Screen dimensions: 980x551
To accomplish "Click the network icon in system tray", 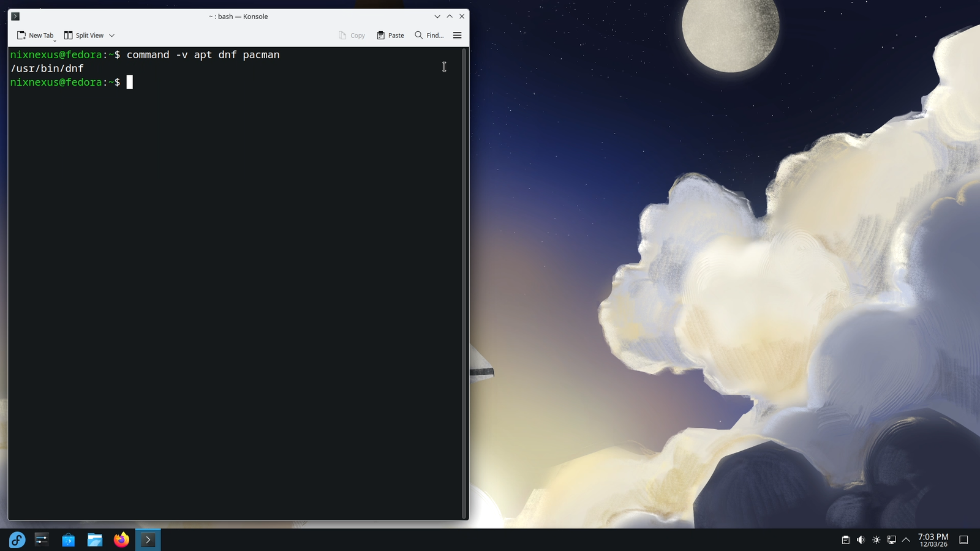I will 891,540.
